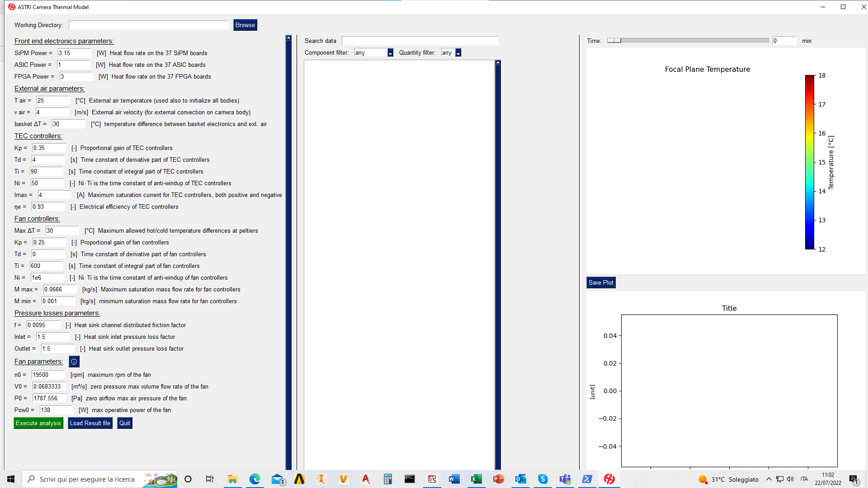Click the Load Result file button
Viewport: 868px width, 488px height.
(x=90, y=423)
